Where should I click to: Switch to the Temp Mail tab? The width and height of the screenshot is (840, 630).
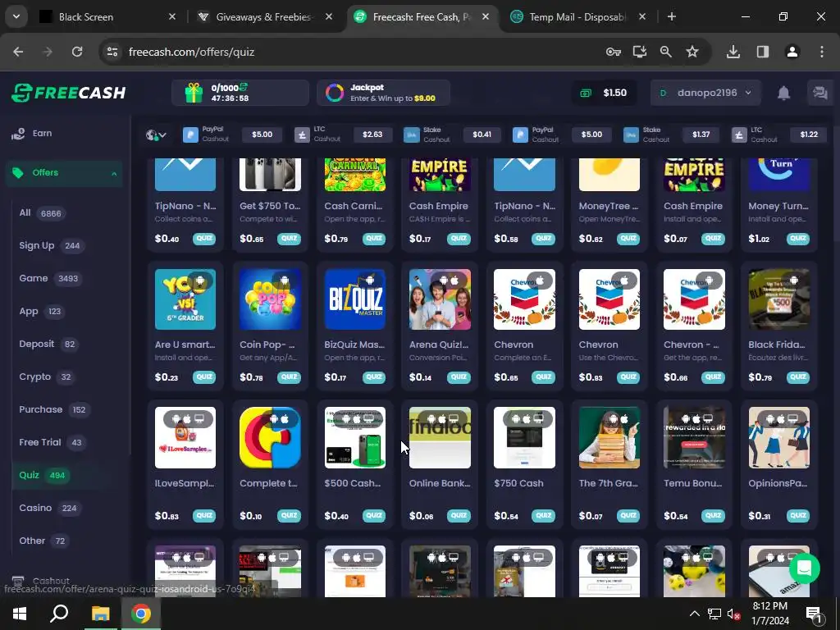tap(578, 17)
